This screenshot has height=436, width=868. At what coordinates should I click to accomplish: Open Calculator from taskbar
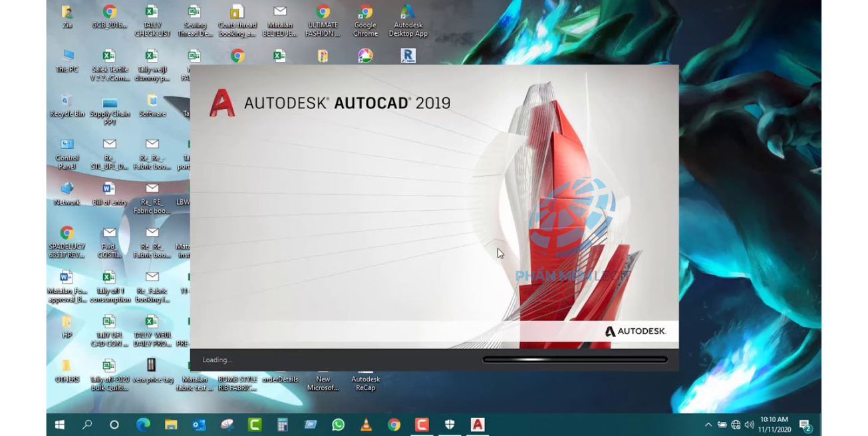[x=283, y=425]
